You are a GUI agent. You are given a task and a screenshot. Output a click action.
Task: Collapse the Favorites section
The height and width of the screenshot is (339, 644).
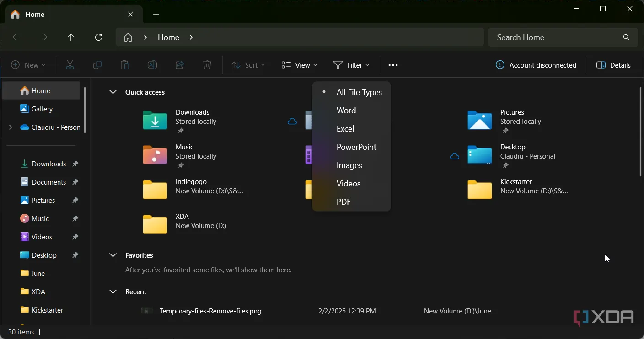(113, 255)
